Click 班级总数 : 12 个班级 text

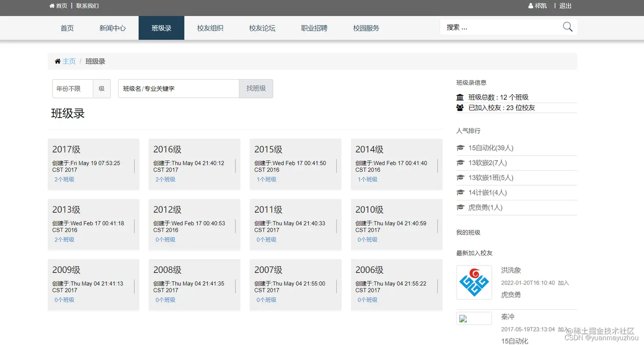pos(498,97)
